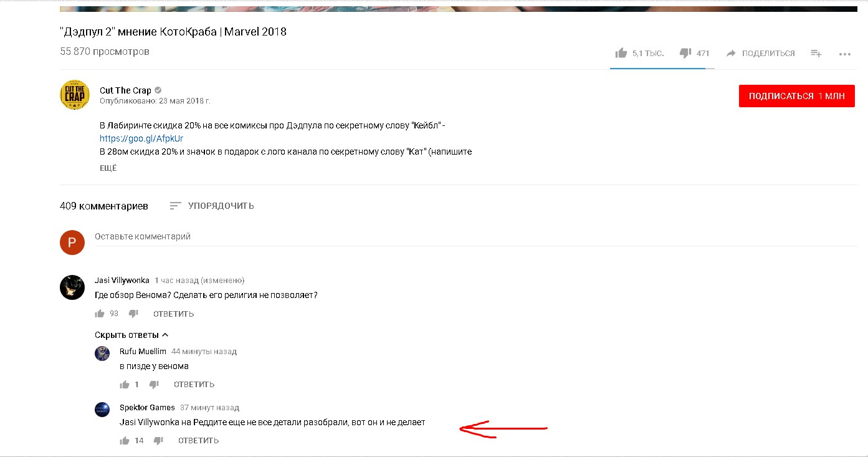
Task: Dislike the video showing 471
Action: 685,53
